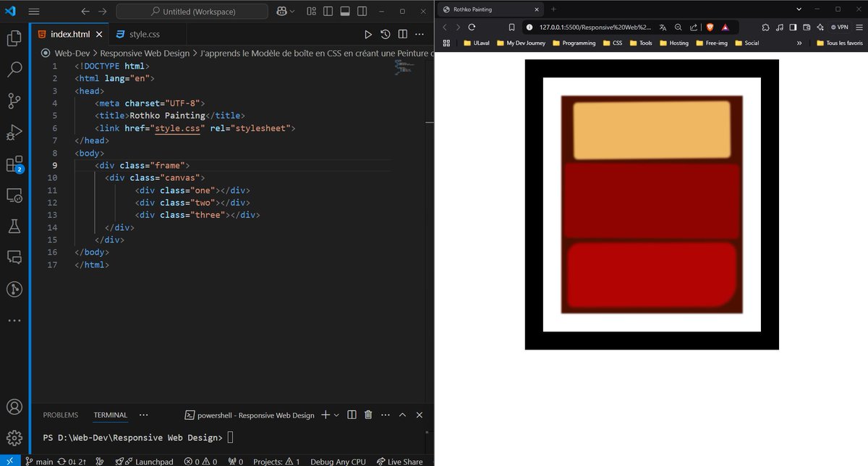Viewport: 868px width, 466px height.
Task: Toggle the secondary side bar visibility
Action: pyautogui.click(x=360, y=12)
